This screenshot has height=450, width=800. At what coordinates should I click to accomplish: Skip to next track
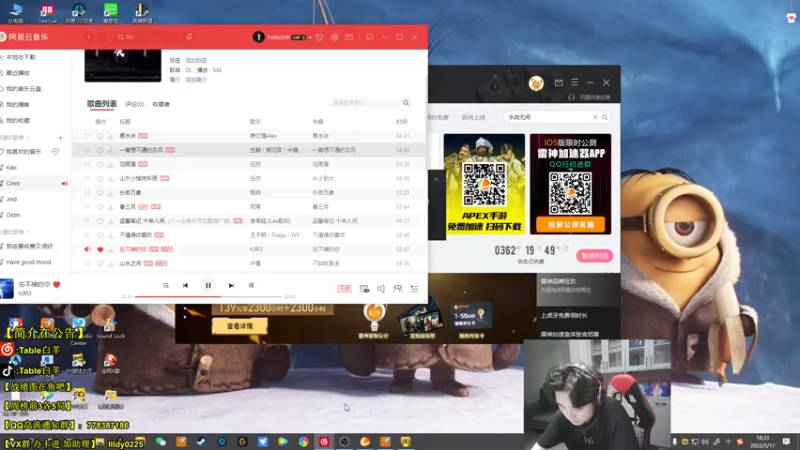coord(231,286)
